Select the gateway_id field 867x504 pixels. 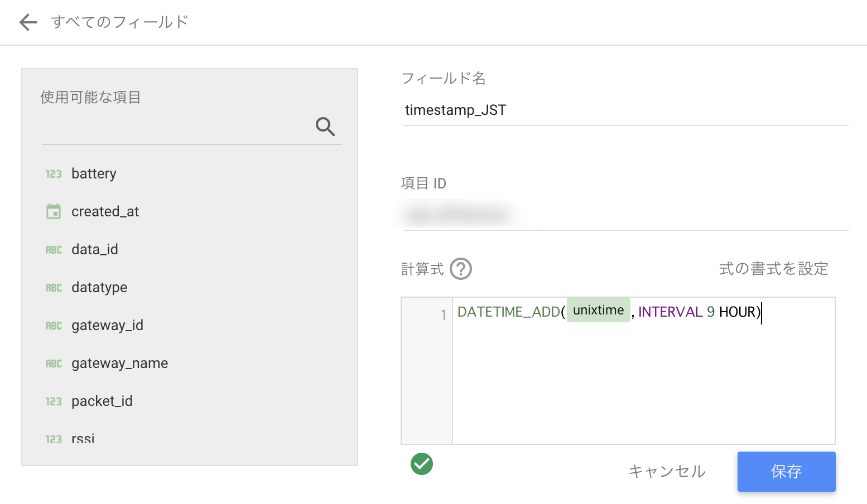click(107, 325)
